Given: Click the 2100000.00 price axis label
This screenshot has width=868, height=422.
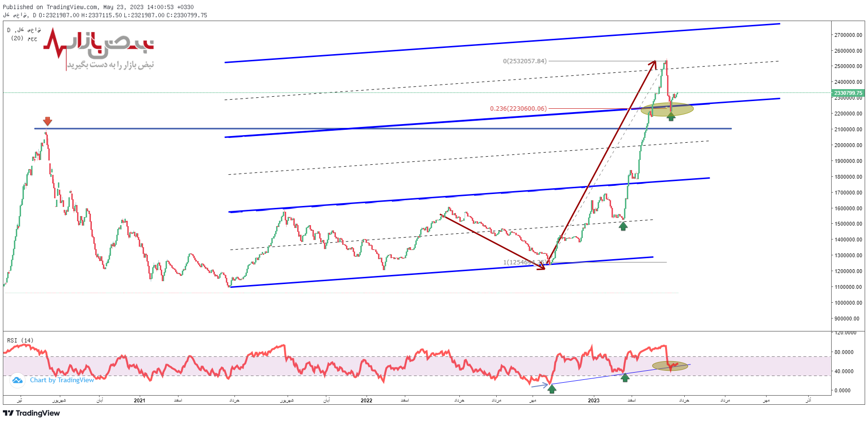Looking at the screenshot, I should [848, 129].
